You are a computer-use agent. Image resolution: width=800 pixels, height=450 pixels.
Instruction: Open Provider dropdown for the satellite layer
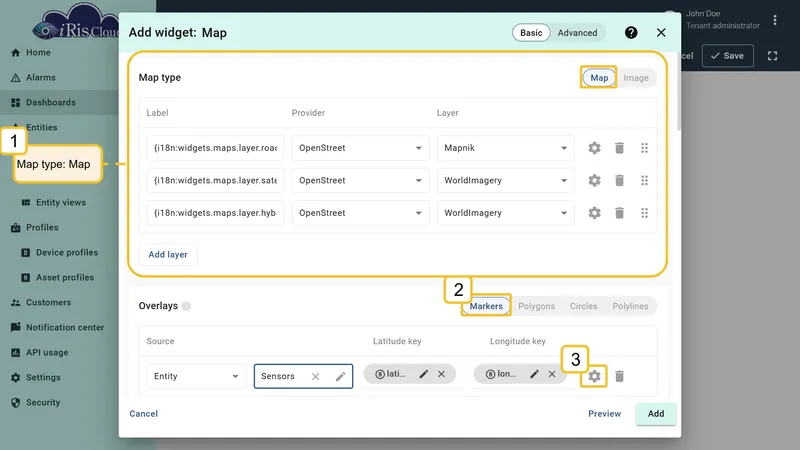pos(360,181)
